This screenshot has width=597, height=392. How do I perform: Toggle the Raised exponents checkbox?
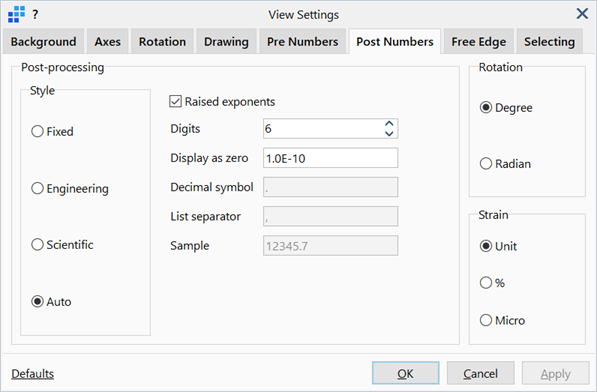[175, 102]
